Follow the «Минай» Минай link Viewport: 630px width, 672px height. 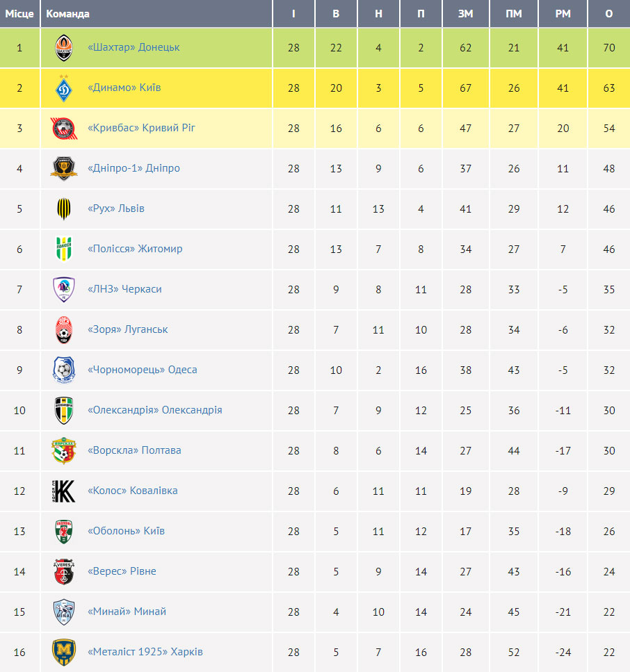click(127, 612)
